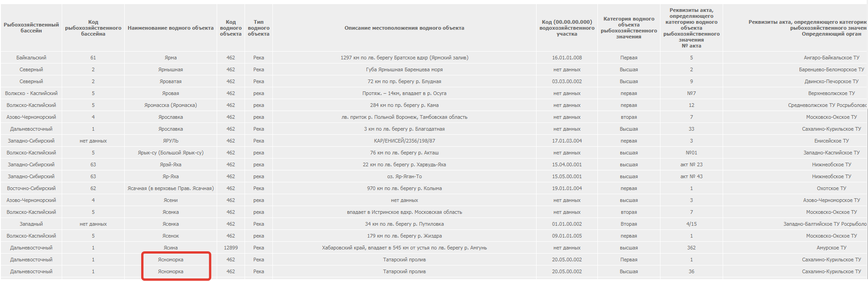
Task: Select the 'Ярнышная' name cell
Action: (x=170, y=69)
